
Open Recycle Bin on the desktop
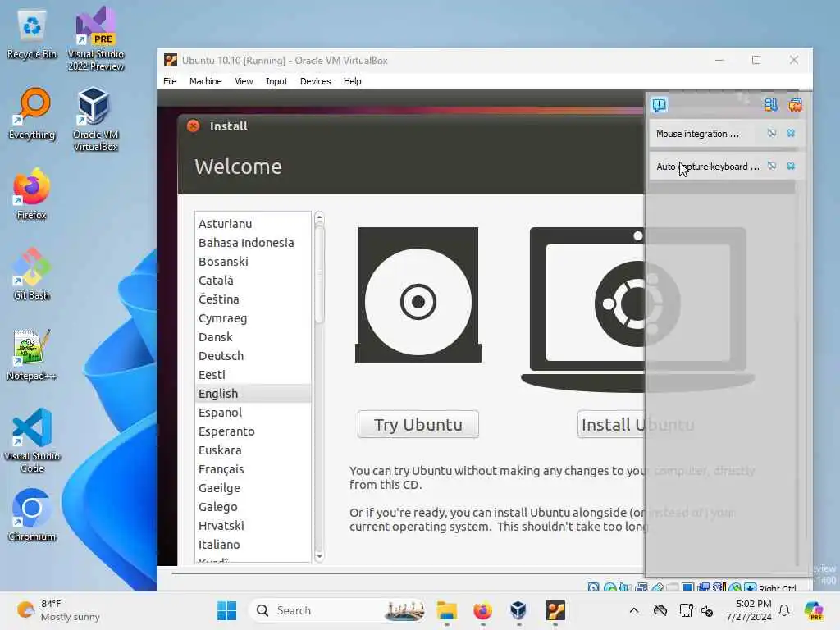pyautogui.click(x=32, y=33)
